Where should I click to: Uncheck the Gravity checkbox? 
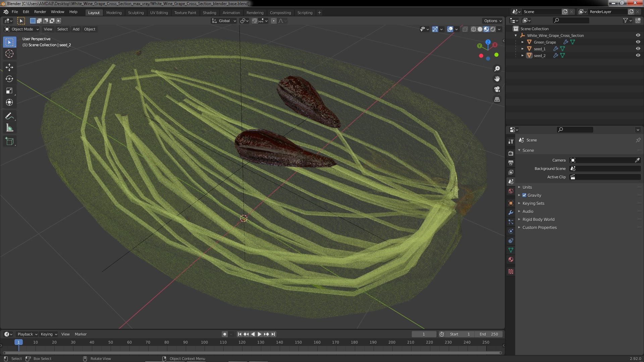click(524, 195)
